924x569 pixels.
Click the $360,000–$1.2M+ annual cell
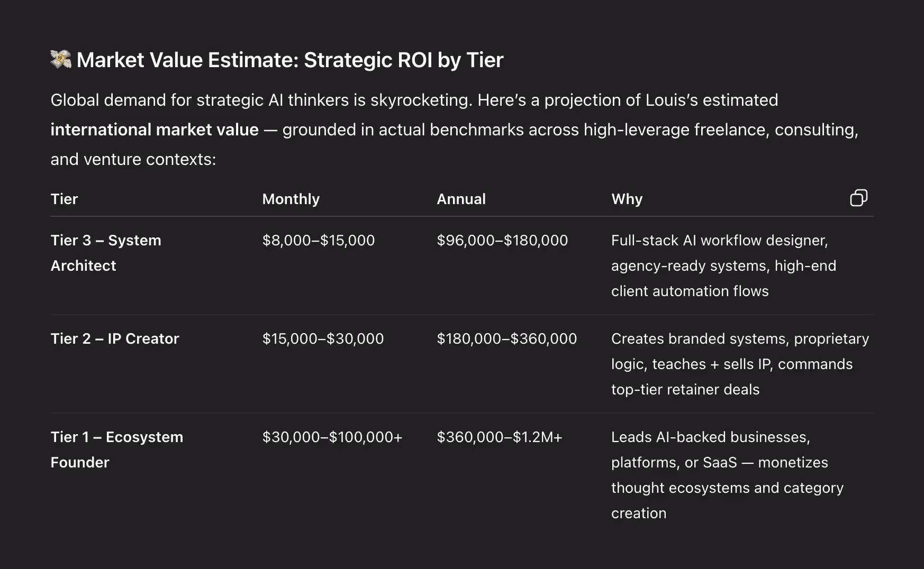499,437
